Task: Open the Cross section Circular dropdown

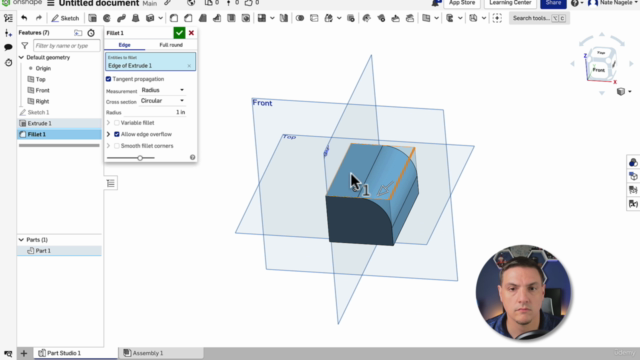Action: 162,100
